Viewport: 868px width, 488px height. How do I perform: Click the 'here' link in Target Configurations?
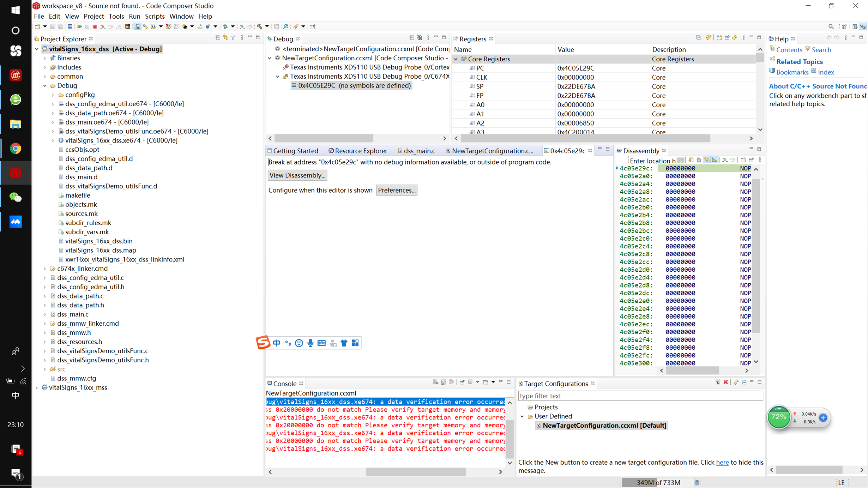pyautogui.click(x=722, y=462)
